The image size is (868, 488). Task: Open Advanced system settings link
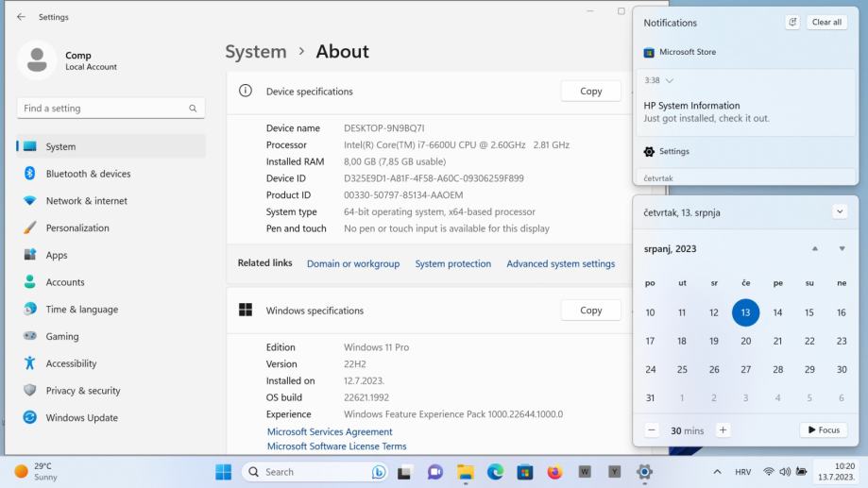560,263
